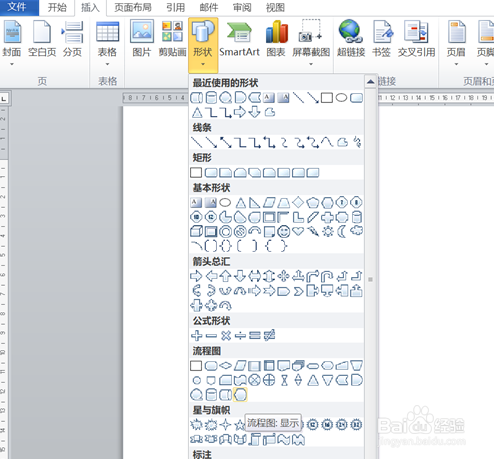Pick the flowchart summing junction shape
The width and height of the screenshot is (494, 459).
point(255,380)
